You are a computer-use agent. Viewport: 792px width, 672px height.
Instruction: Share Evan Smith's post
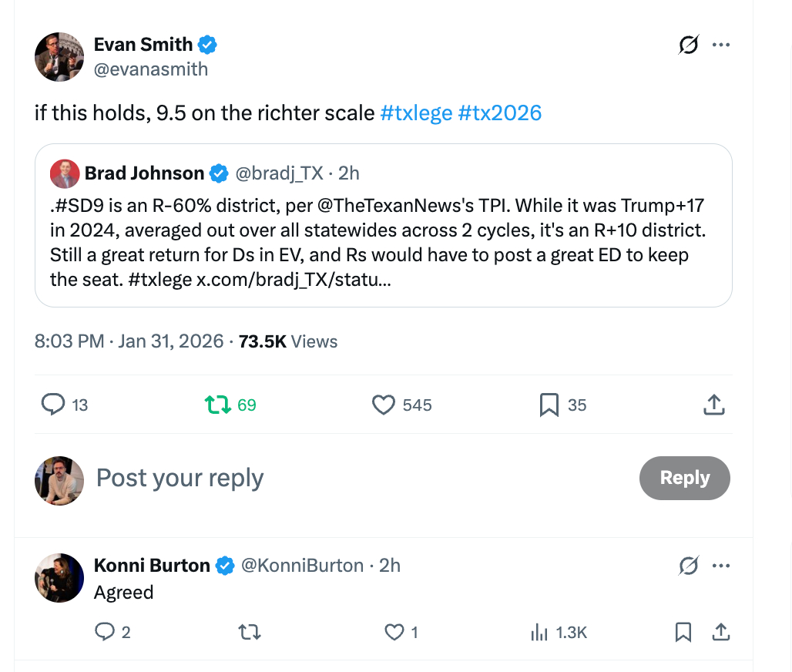click(x=713, y=404)
